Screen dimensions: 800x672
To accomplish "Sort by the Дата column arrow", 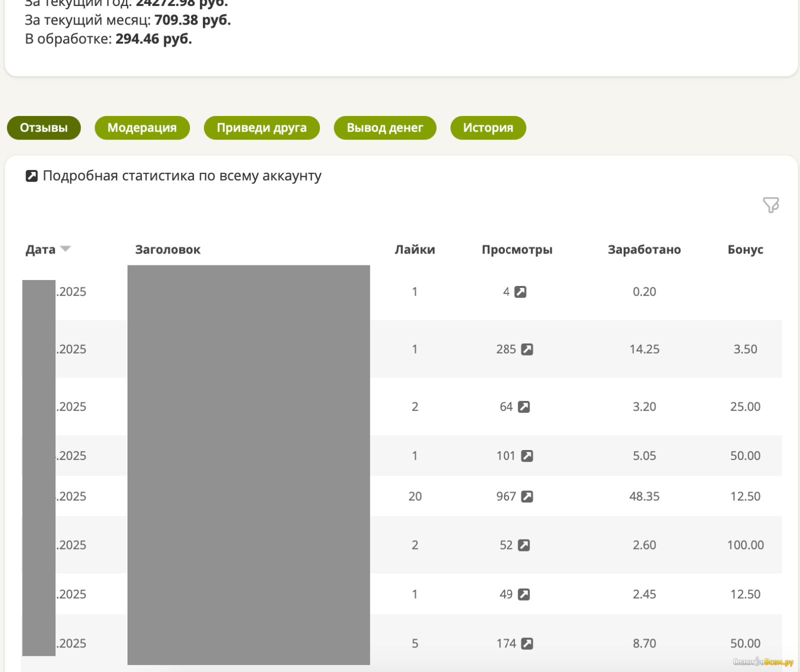I will point(65,249).
